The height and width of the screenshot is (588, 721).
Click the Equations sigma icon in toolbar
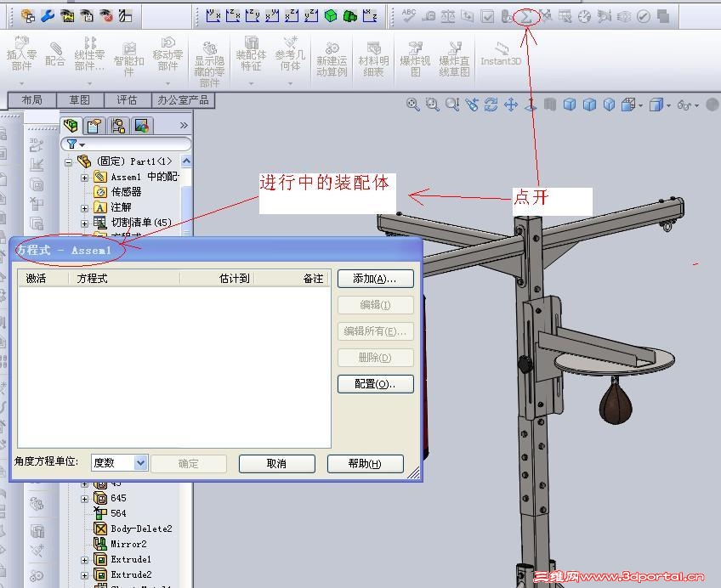(x=526, y=17)
